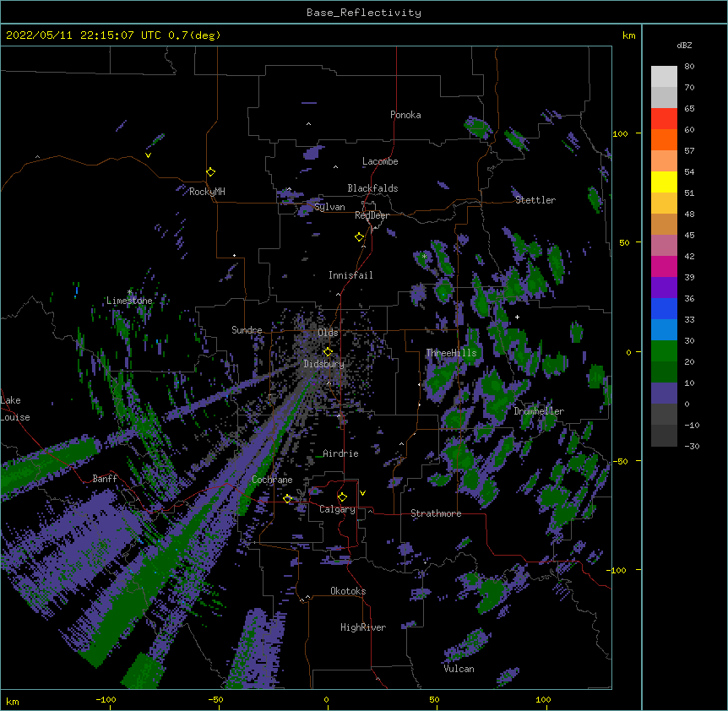Click the white asterisk marker above Limestone label
Screen dimensions: 728x711
tap(129, 292)
